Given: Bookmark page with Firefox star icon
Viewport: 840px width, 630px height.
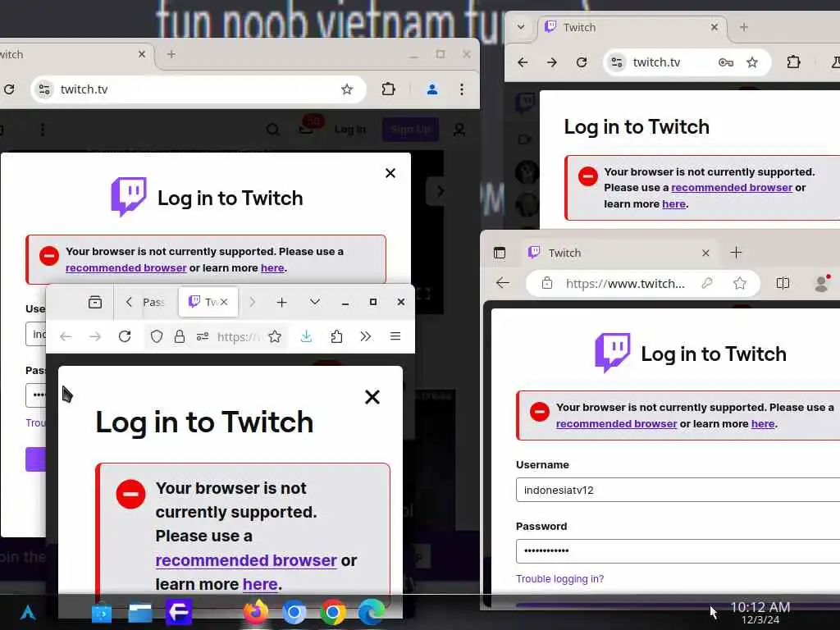Looking at the screenshot, I should pos(275,336).
